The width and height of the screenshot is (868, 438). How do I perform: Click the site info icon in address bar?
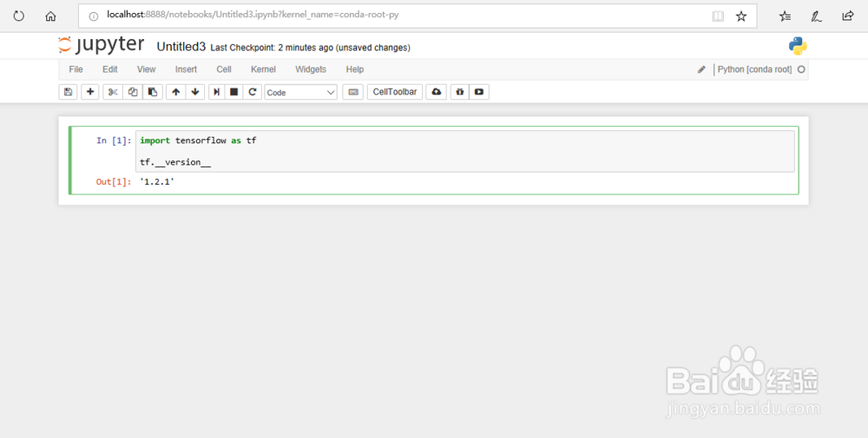(94, 16)
